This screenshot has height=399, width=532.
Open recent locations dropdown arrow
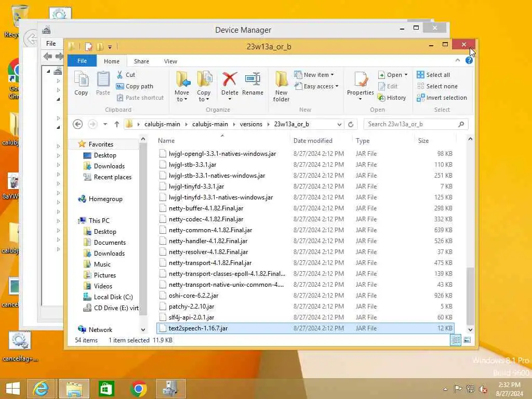[x=105, y=124]
